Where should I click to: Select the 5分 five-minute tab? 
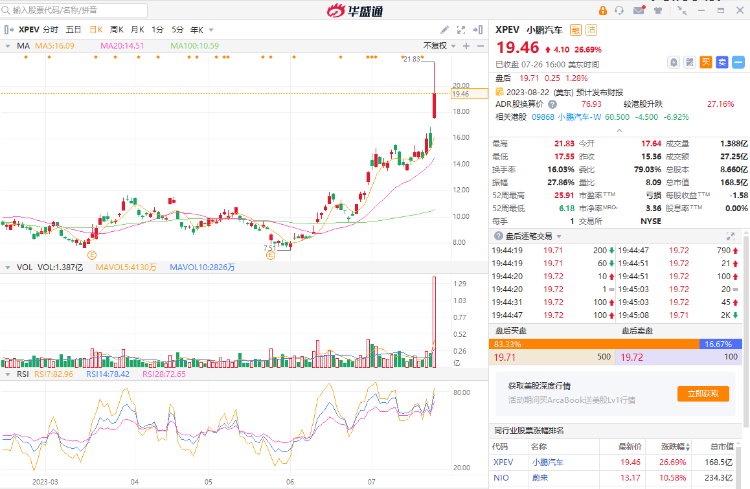click(177, 30)
